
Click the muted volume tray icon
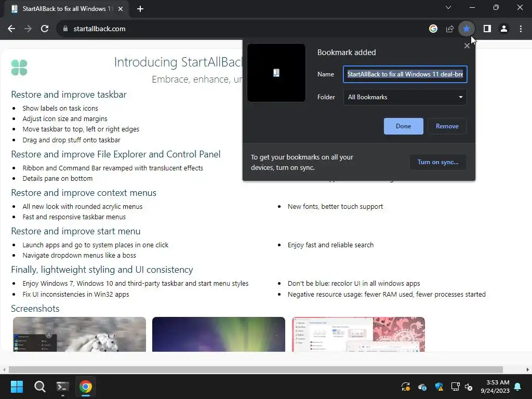tap(469, 387)
